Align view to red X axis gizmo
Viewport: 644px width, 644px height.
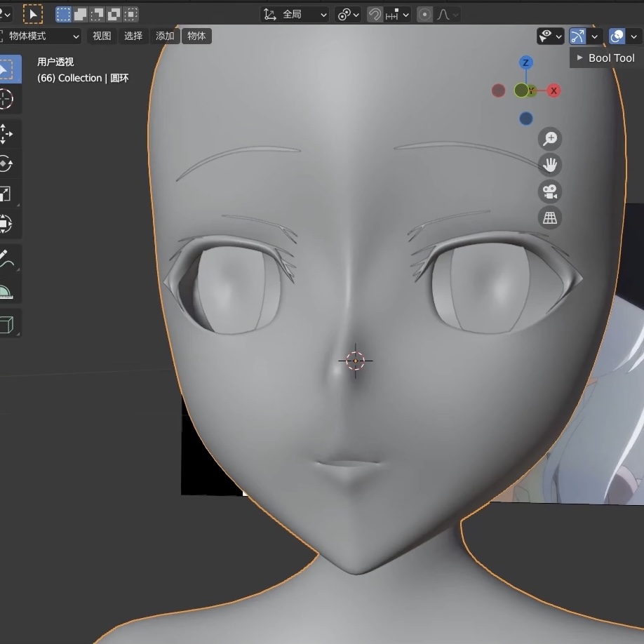(x=554, y=90)
